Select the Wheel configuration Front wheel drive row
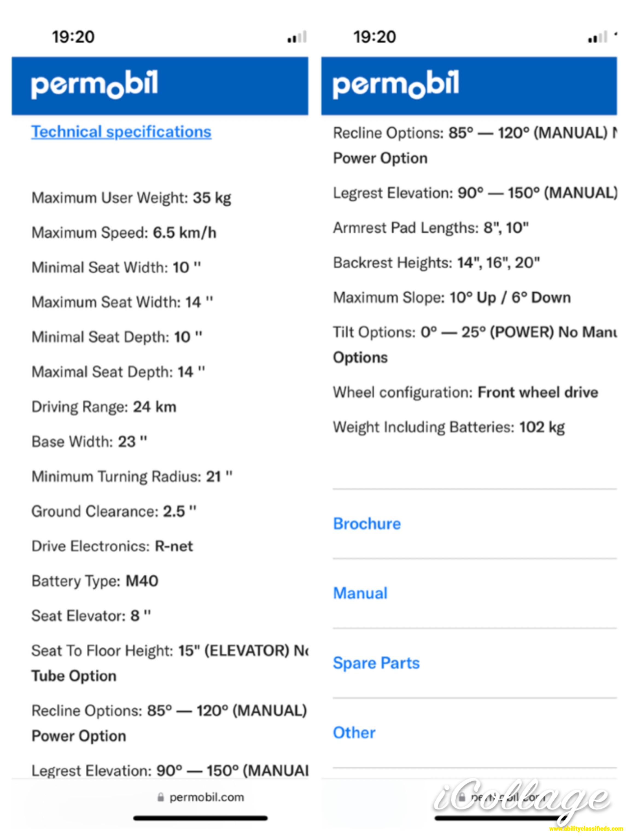This screenshot has height=840, width=630. pos(466,392)
